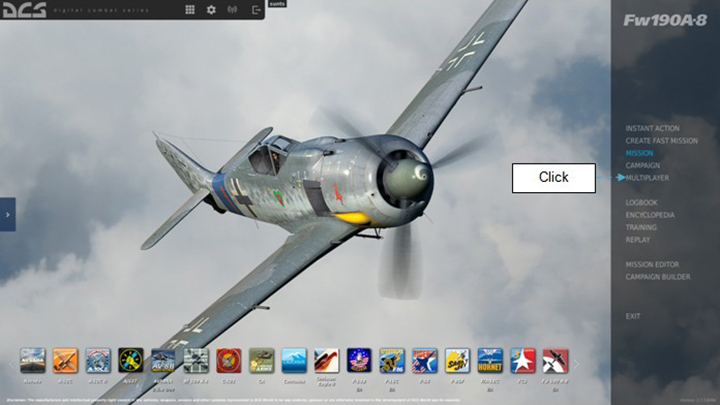Open settings with the gear icon
Viewport: 720px width, 405px height.
tap(211, 9)
